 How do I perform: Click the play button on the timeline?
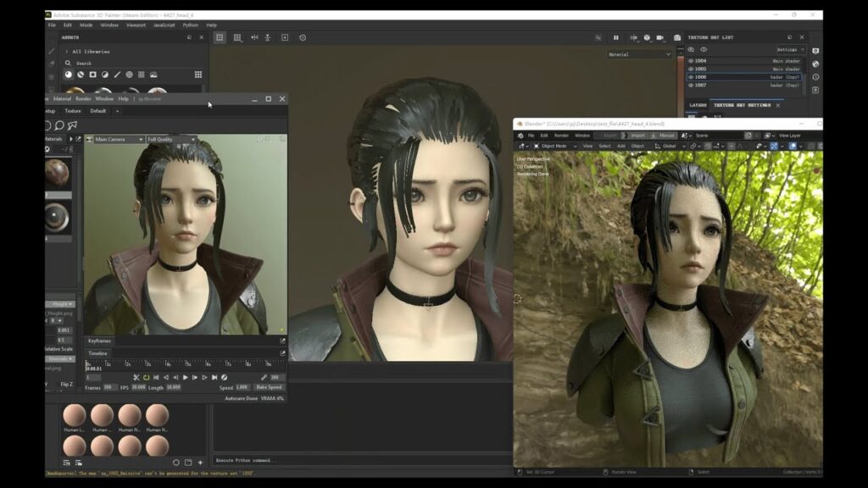(x=186, y=377)
